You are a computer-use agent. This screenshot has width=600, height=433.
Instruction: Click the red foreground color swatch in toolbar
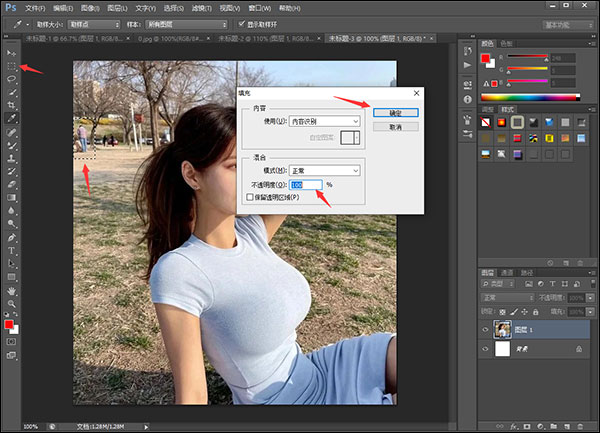(x=10, y=326)
